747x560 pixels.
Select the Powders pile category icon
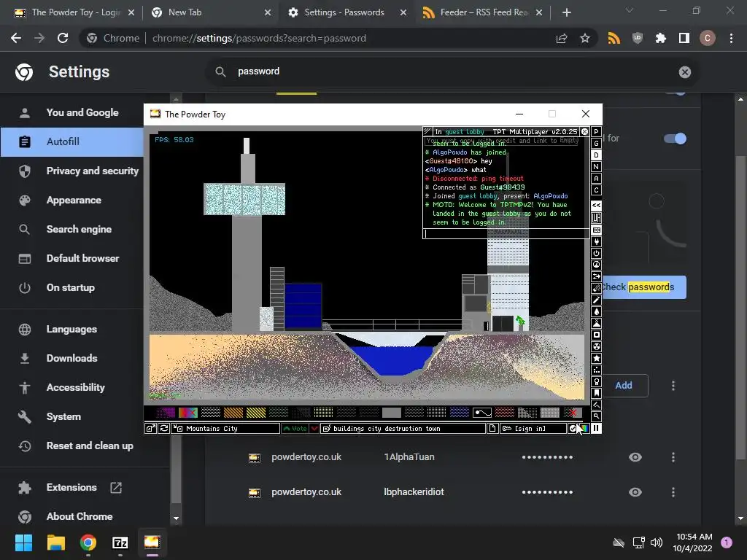(596, 323)
